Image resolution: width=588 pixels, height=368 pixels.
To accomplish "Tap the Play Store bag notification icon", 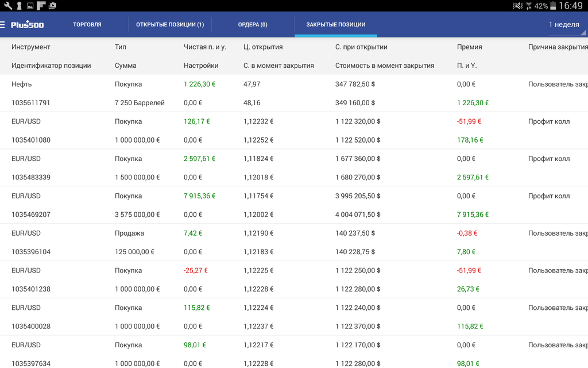I will click(52, 6).
